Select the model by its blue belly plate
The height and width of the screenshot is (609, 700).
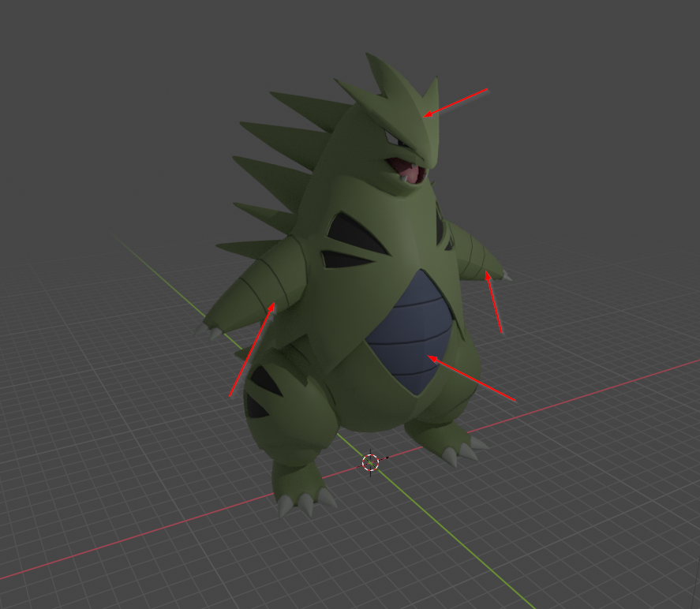point(410,331)
